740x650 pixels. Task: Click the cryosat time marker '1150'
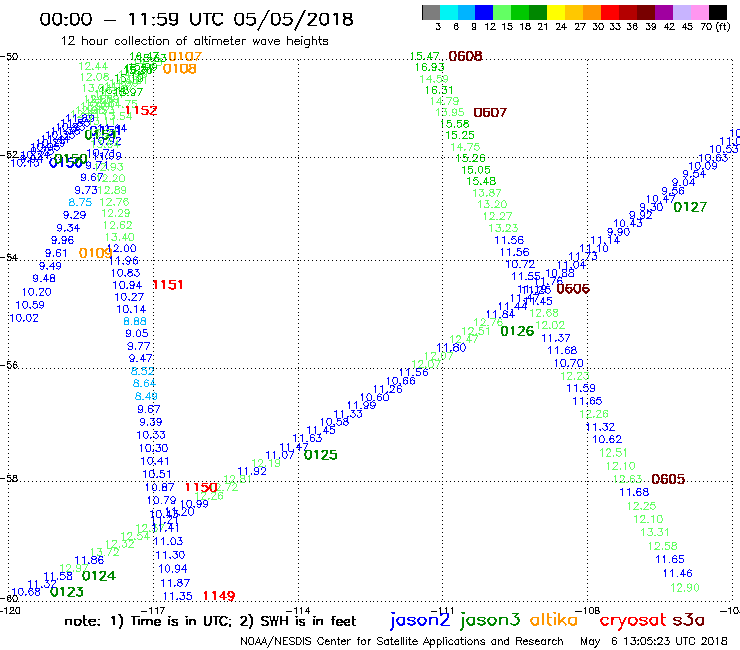click(x=201, y=487)
